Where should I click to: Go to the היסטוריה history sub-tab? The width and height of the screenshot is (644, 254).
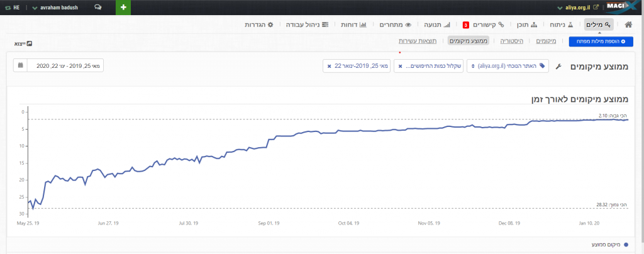pos(511,41)
